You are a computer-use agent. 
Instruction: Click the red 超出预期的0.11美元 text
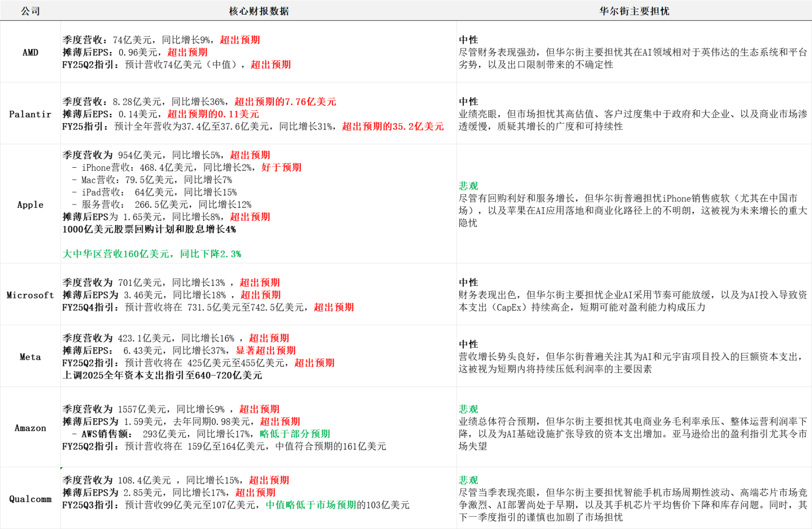[x=213, y=114]
